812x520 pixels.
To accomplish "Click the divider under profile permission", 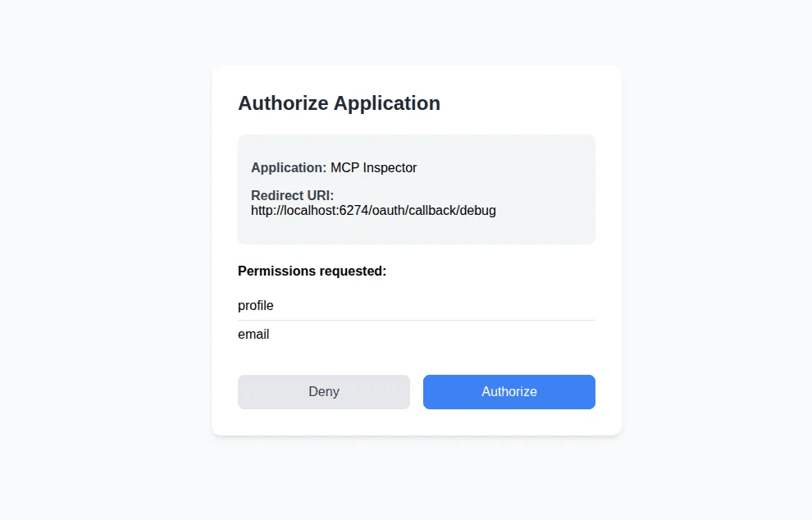I will tap(417, 319).
